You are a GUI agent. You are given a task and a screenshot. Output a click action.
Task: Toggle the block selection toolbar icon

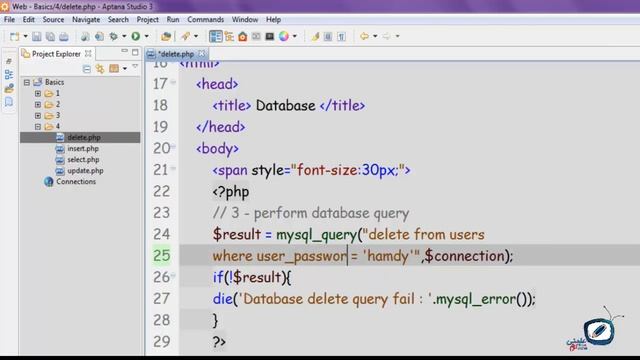(328, 37)
